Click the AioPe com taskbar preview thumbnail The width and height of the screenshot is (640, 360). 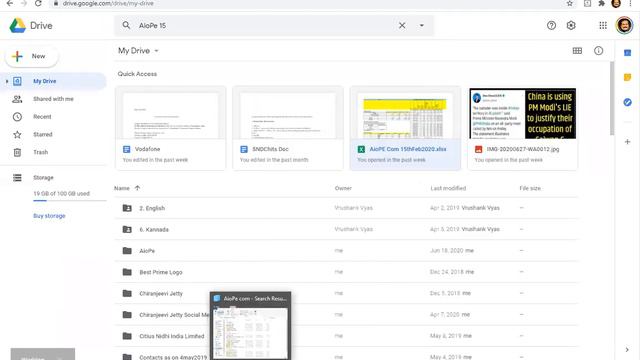[251, 326]
